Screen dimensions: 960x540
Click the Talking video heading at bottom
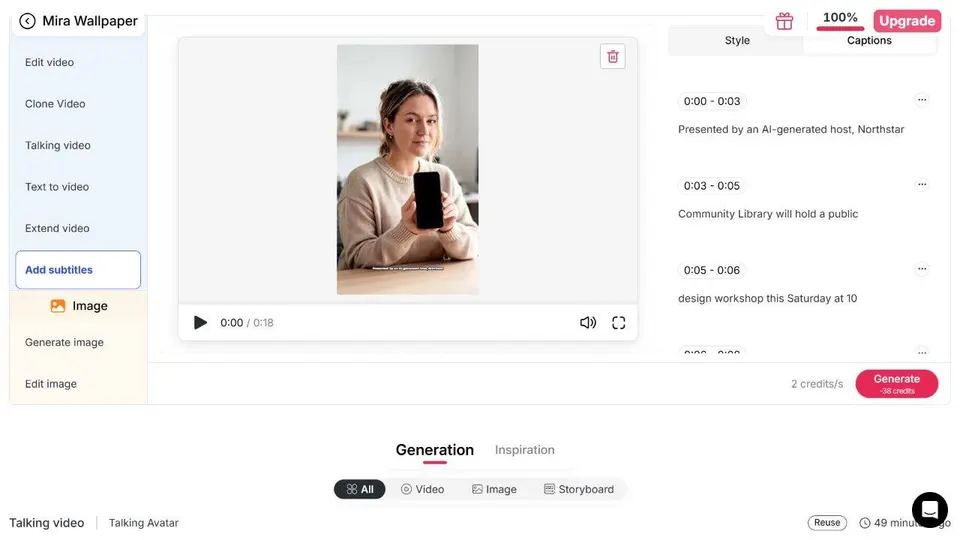coord(47,523)
